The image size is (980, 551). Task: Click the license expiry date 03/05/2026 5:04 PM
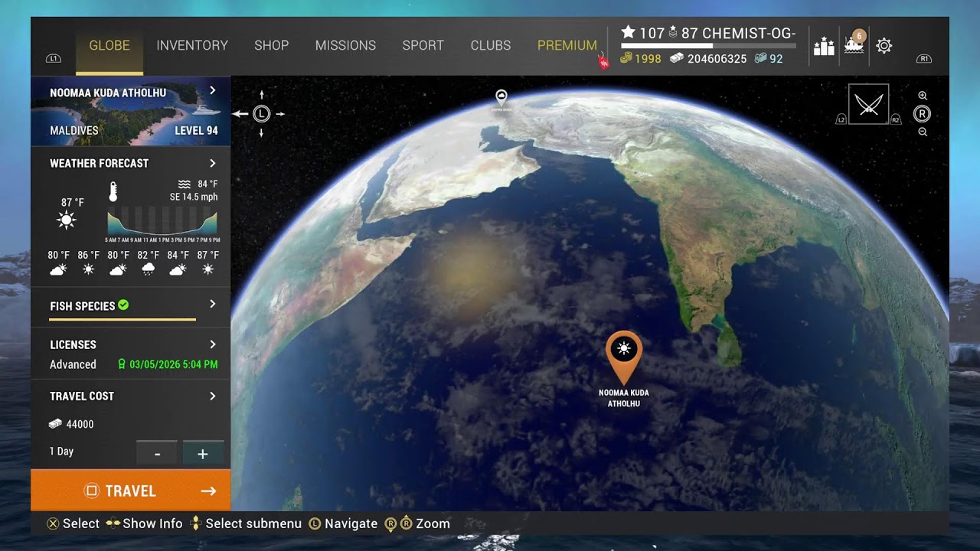(174, 364)
